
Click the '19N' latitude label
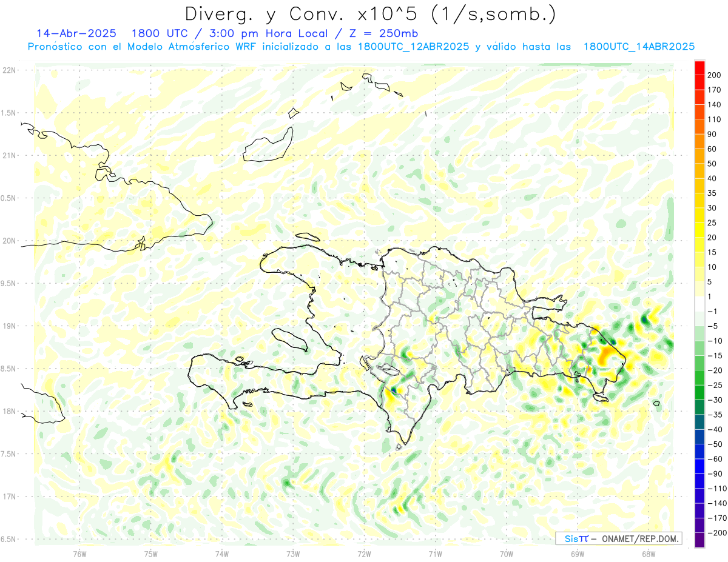pyautogui.click(x=8, y=326)
